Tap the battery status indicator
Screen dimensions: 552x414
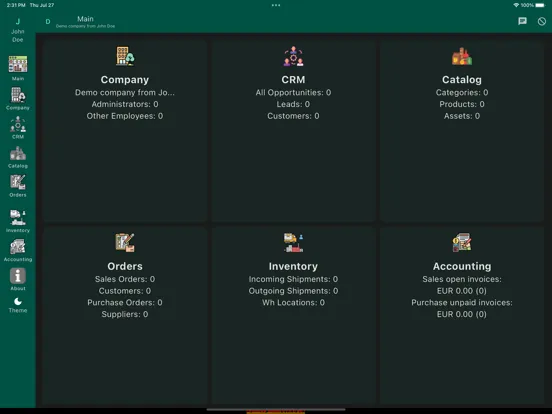pyautogui.click(x=540, y=5)
